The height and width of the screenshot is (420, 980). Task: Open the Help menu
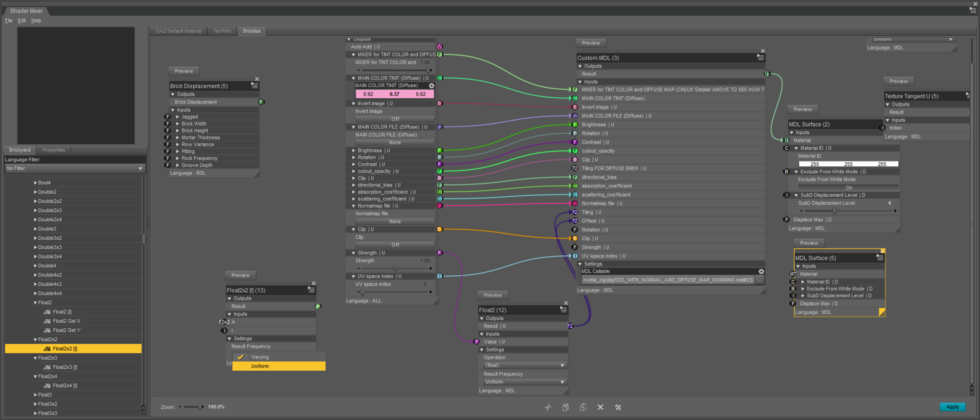(x=36, y=21)
